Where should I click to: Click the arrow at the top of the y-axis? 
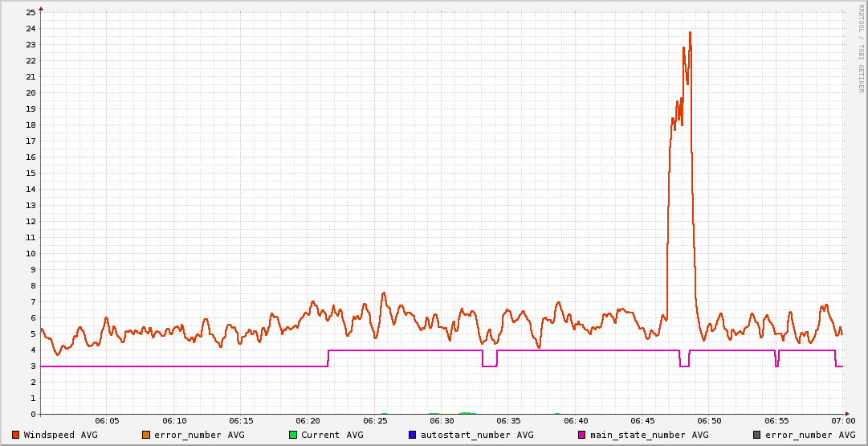click(41, 8)
